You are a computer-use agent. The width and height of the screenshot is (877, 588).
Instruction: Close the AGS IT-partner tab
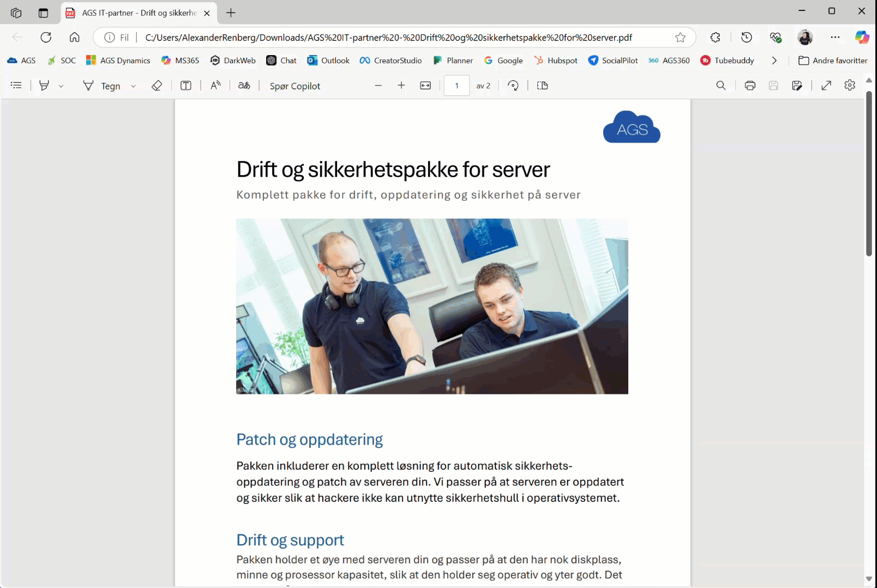(x=207, y=13)
